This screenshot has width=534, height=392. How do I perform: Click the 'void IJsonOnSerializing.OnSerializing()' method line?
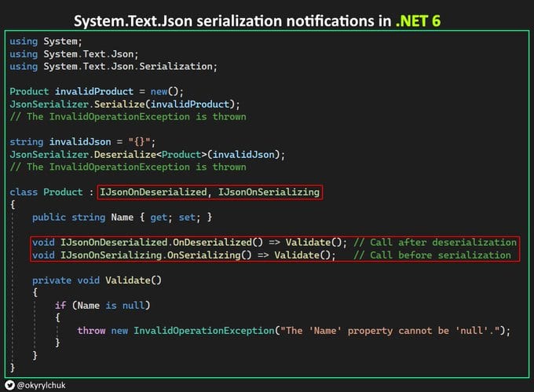click(x=184, y=255)
